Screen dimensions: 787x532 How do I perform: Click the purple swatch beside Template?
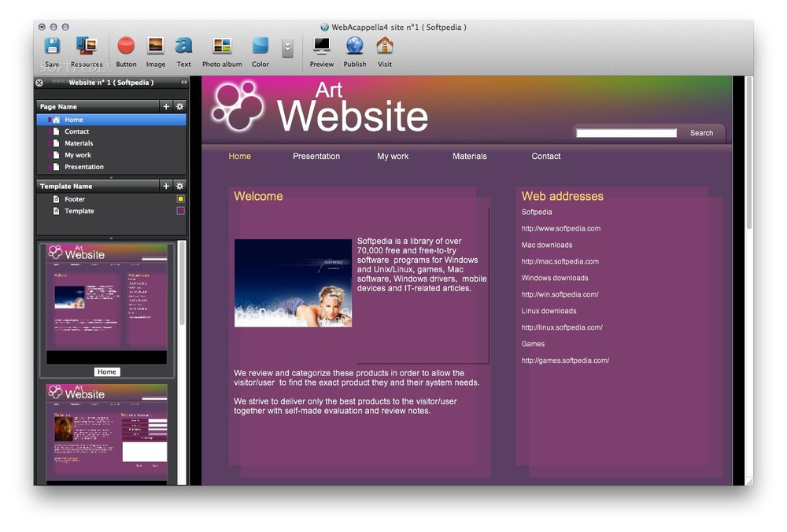(181, 211)
